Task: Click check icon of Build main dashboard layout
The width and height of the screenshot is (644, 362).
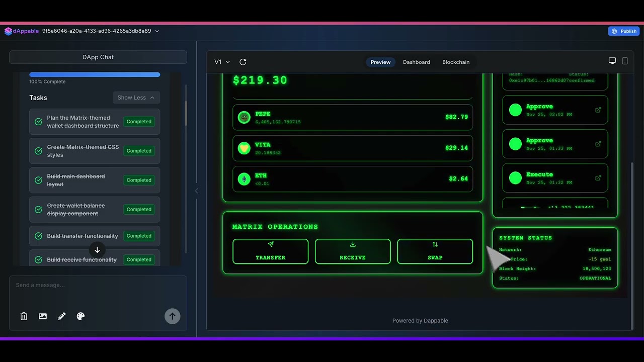Action: [38, 180]
